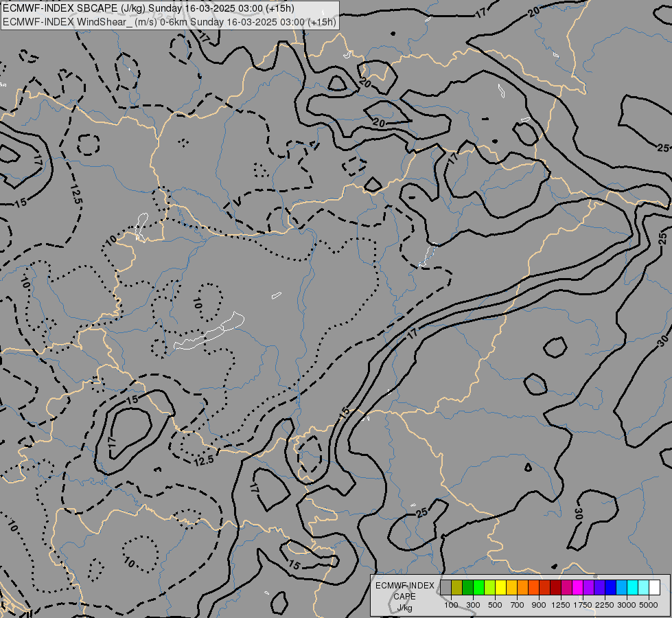
Task: Click the 'J/kg' unit label in the legend
Action: [405, 608]
